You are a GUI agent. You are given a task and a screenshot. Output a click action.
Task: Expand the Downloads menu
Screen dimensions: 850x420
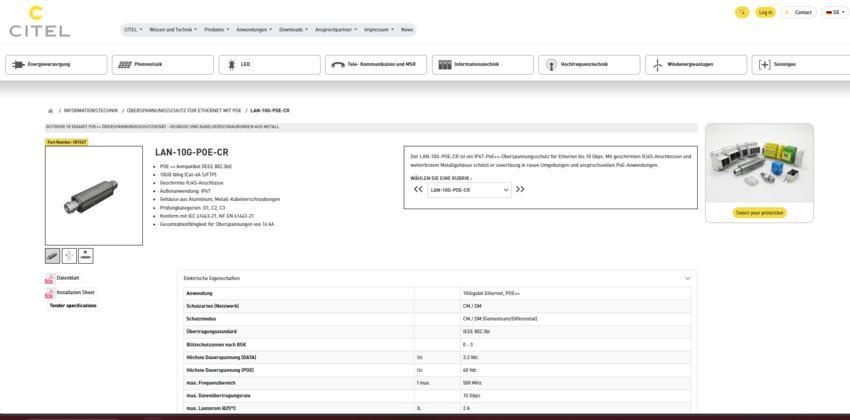[293, 30]
